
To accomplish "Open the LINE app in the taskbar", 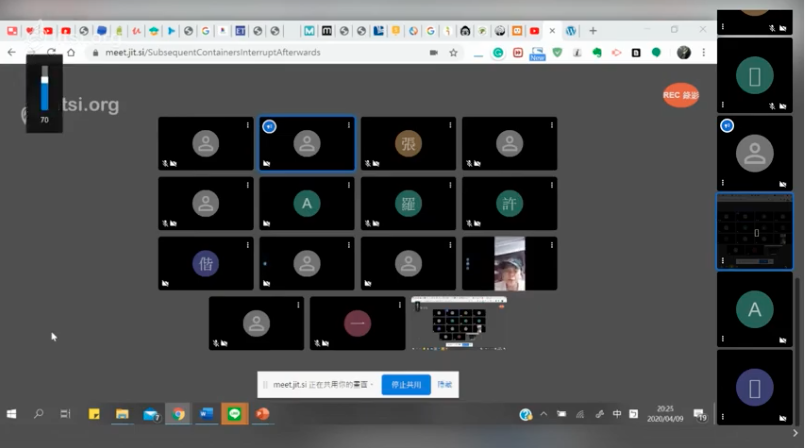I will [235, 414].
